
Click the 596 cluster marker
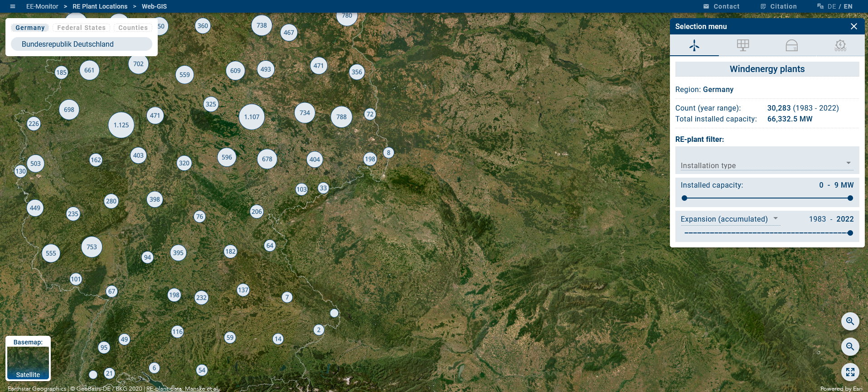pos(227,157)
